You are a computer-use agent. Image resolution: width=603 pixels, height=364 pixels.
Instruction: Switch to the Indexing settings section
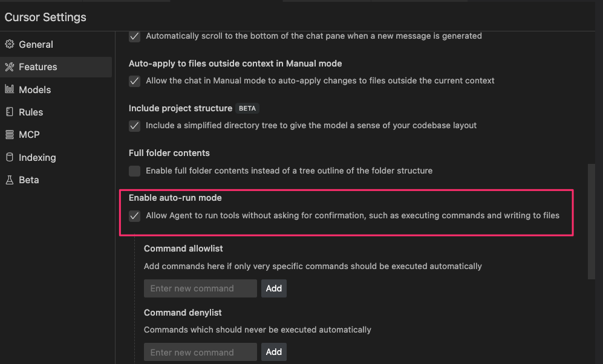(37, 157)
